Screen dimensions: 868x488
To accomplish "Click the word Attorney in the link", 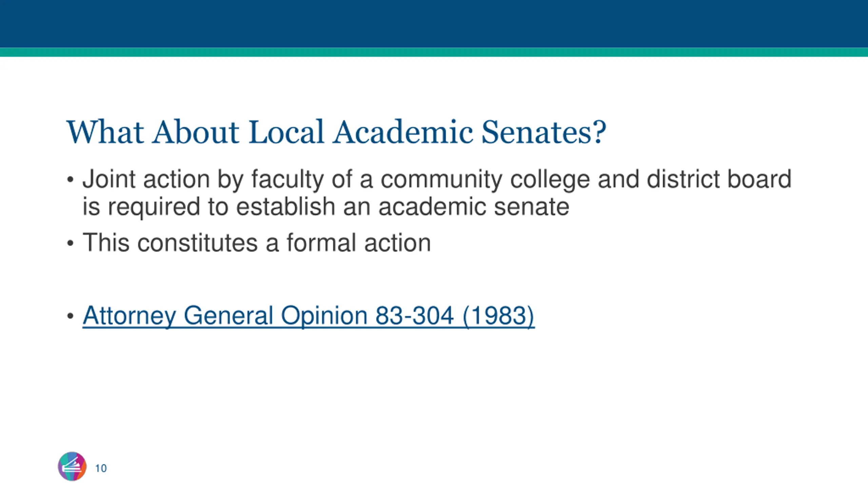I will tap(129, 316).
